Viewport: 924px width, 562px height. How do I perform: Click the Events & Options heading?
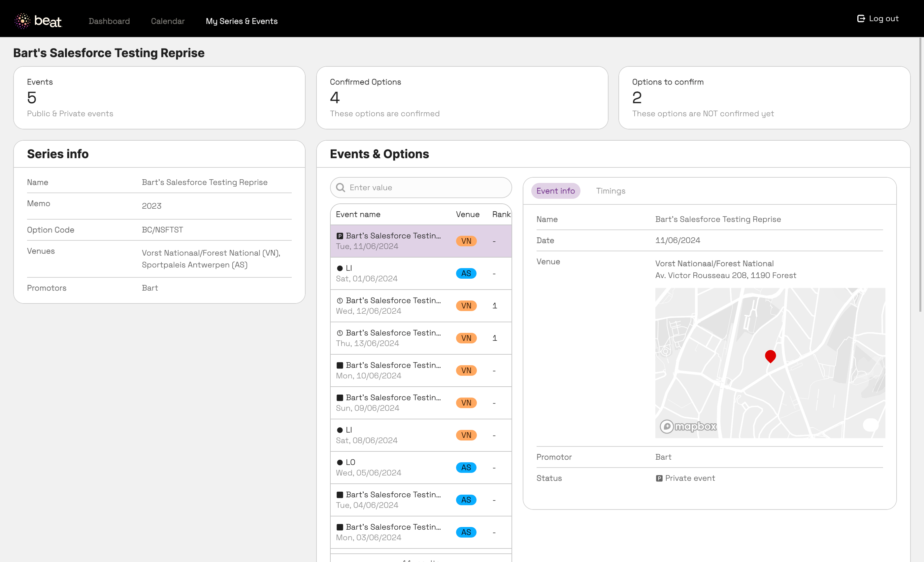coord(379,154)
